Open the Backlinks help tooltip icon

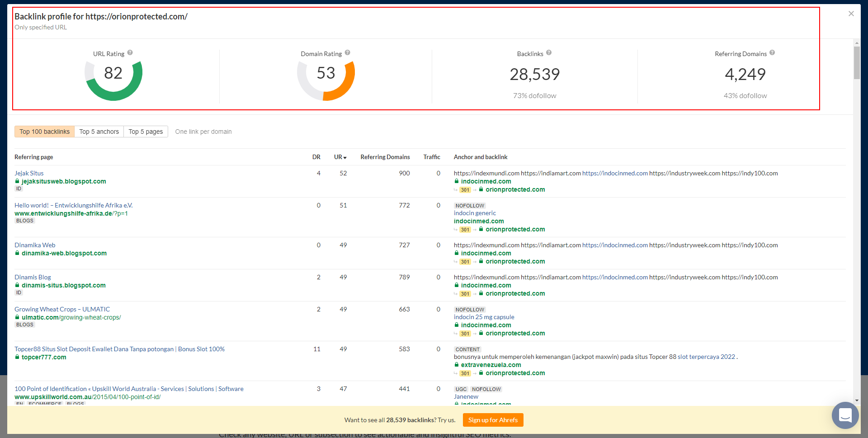pyautogui.click(x=548, y=53)
